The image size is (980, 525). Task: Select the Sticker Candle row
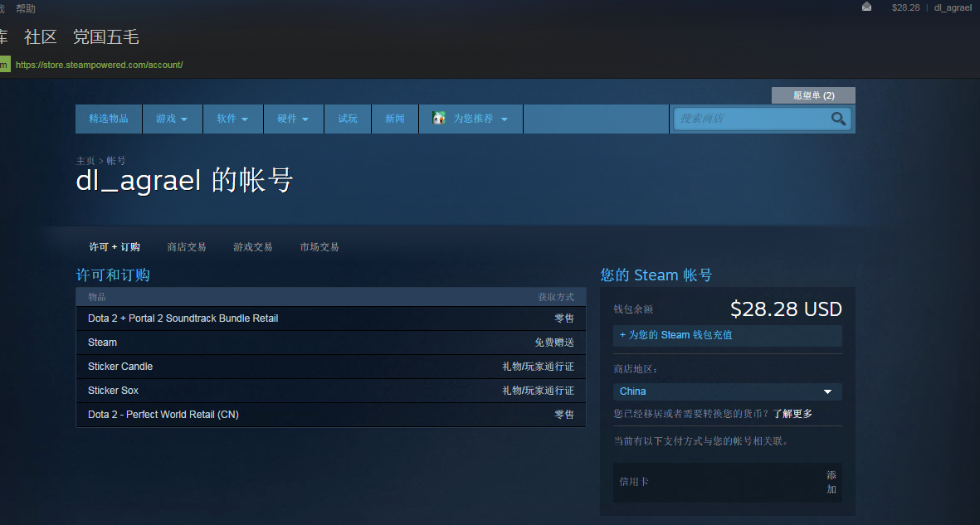coord(330,367)
